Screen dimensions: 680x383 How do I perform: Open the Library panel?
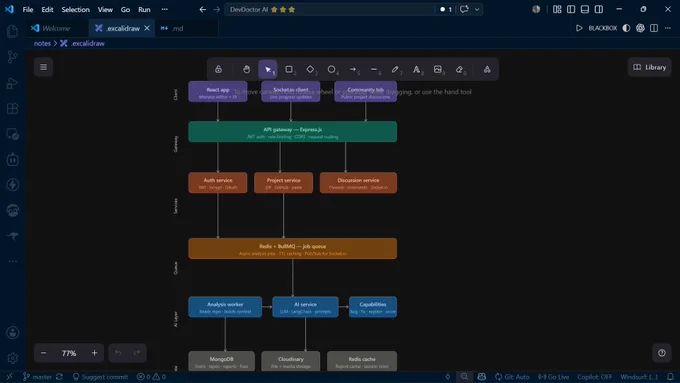point(649,67)
